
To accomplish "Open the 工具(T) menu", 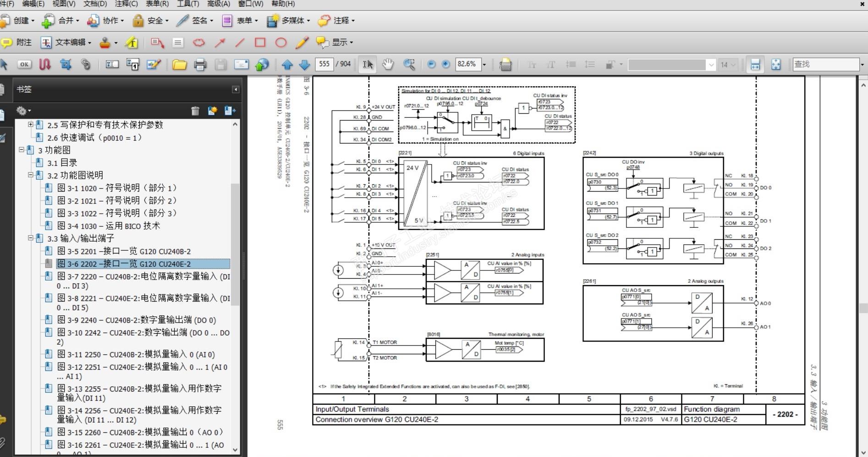I will (188, 4).
